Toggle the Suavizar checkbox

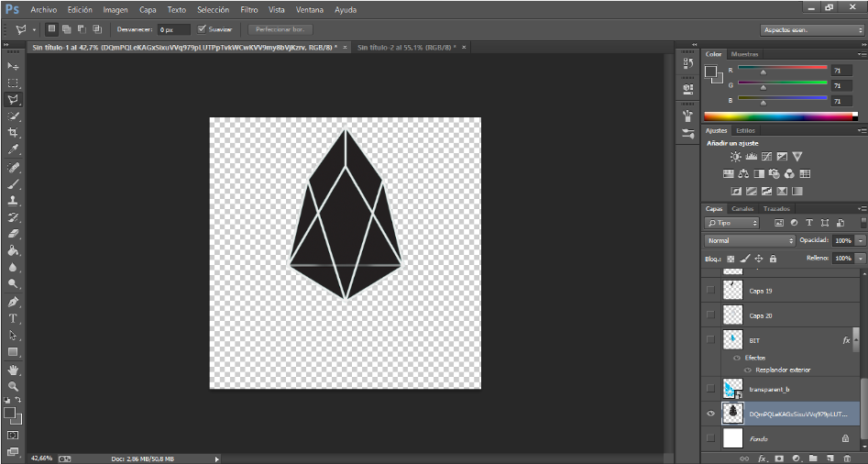pos(202,29)
